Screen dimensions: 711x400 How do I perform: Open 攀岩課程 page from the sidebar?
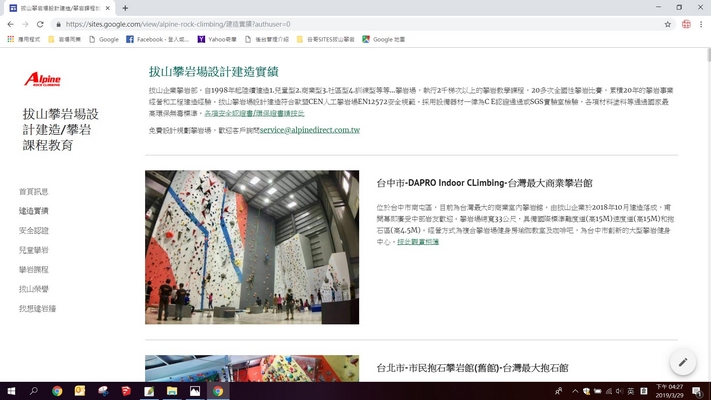(34, 269)
